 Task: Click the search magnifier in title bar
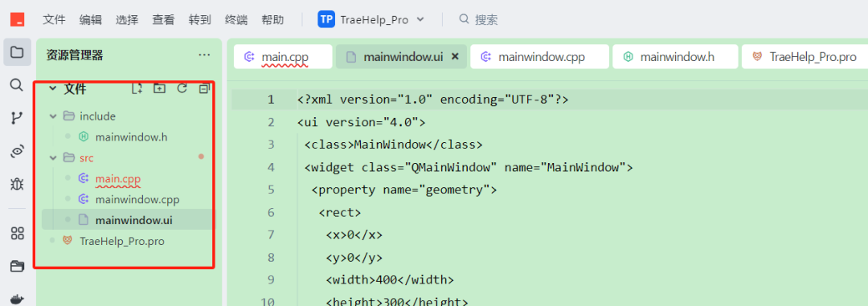[465, 19]
